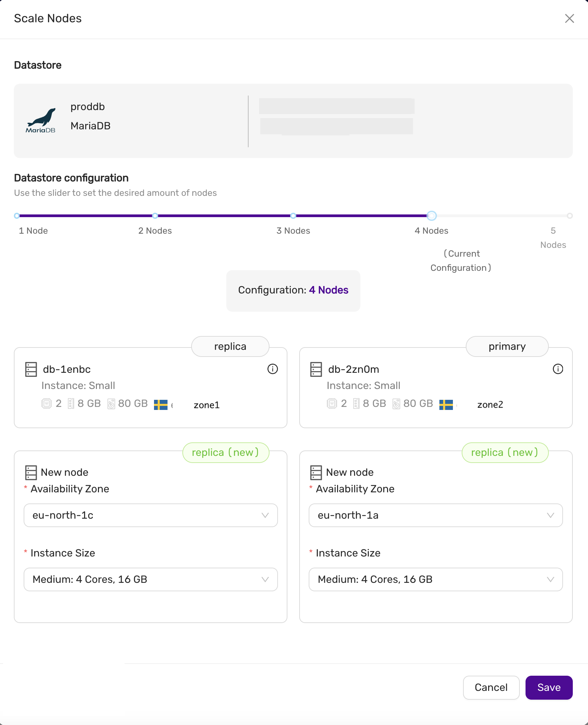Click server icon beside db-2zn0m
The height and width of the screenshot is (725, 588).
click(x=316, y=369)
